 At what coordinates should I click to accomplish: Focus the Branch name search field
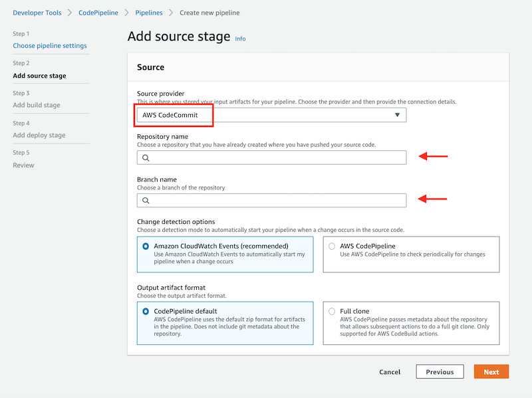[x=271, y=201]
